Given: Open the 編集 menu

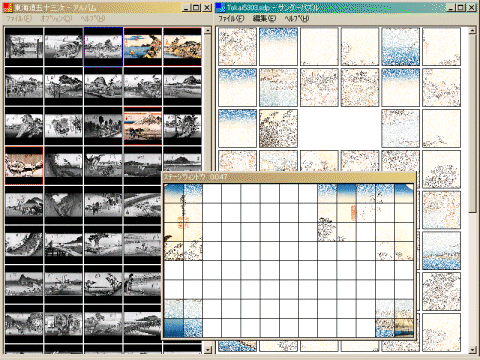Looking at the screenshot, I should pyautogui.click(x=264, y=19).
